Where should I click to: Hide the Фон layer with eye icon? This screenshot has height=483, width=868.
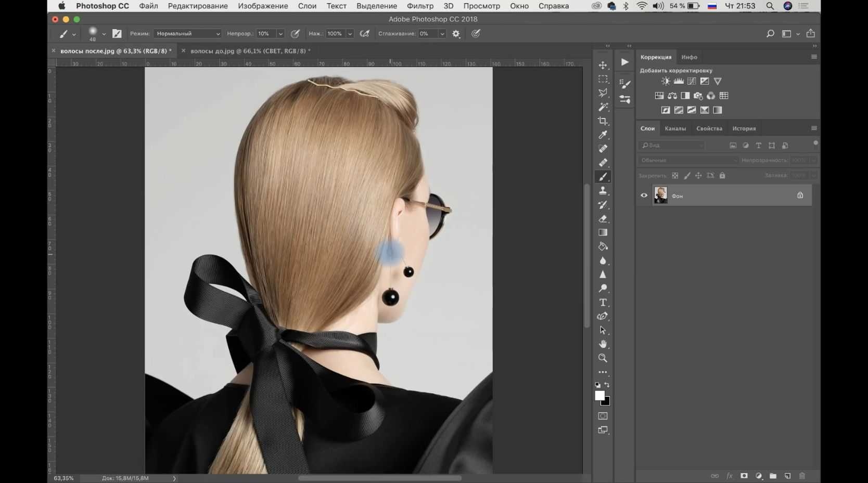point(644,195)
